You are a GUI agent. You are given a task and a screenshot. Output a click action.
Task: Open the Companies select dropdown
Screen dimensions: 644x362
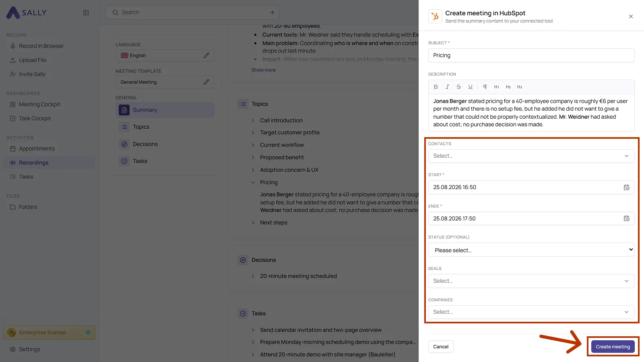(531, 312)
